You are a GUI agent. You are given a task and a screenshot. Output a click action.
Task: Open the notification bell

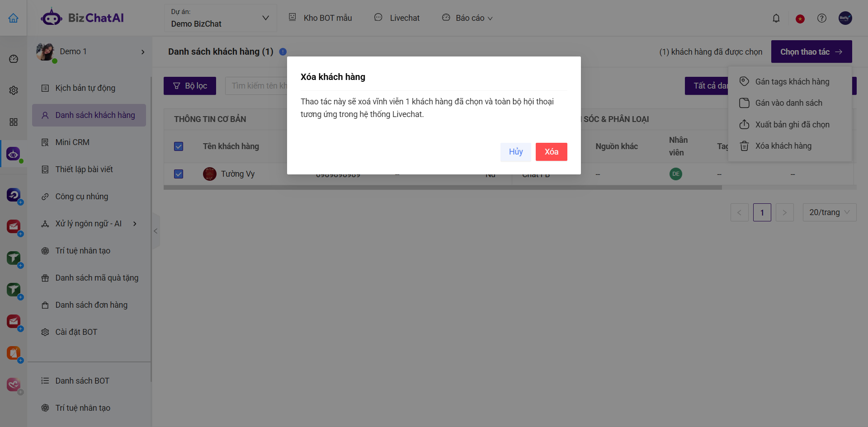pos(776,18)
